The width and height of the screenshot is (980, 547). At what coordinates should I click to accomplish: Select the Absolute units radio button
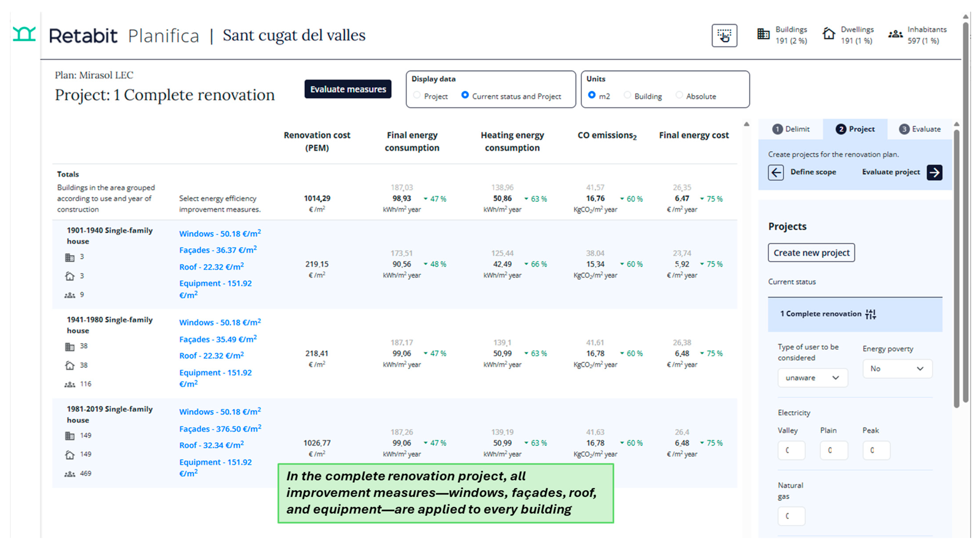pyautogui.click(x=679, y=96)
